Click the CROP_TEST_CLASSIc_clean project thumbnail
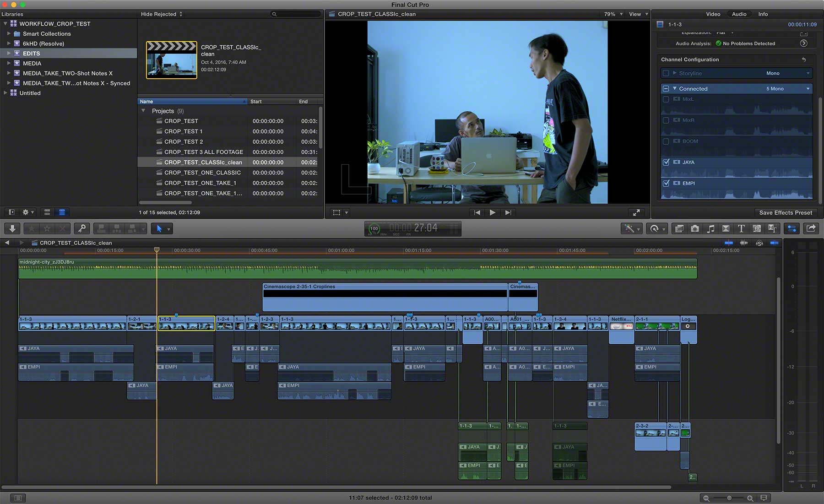824x504 pixels. pyautogui.click(x=171, y=60)
